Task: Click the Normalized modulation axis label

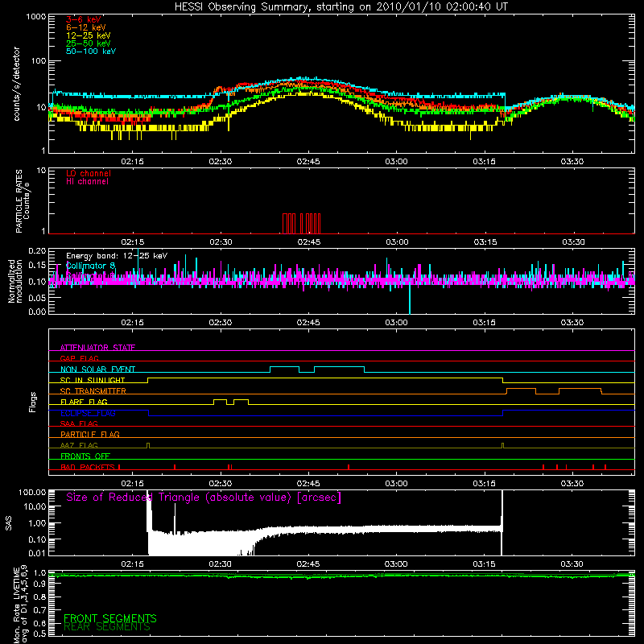Action: [x=15, y=281]
